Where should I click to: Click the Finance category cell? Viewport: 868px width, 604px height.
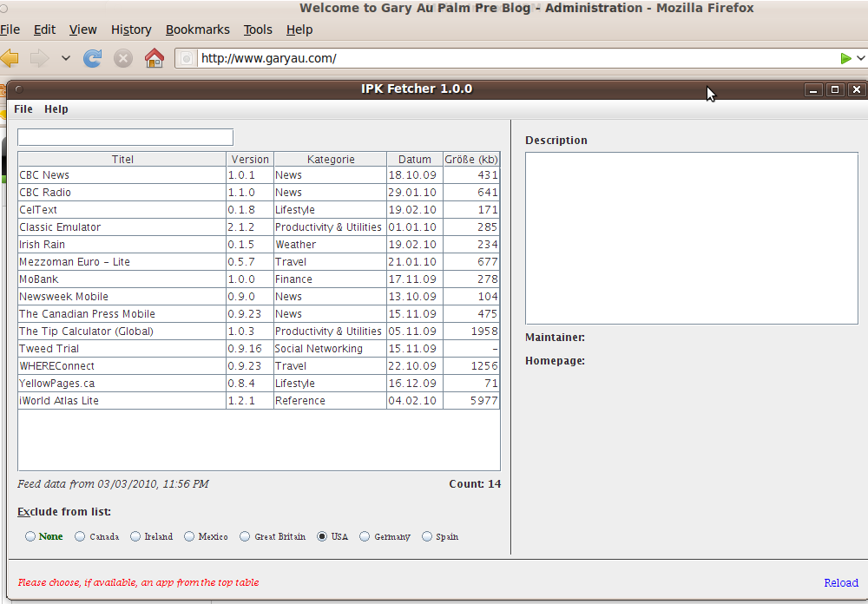tap(331, 279)
